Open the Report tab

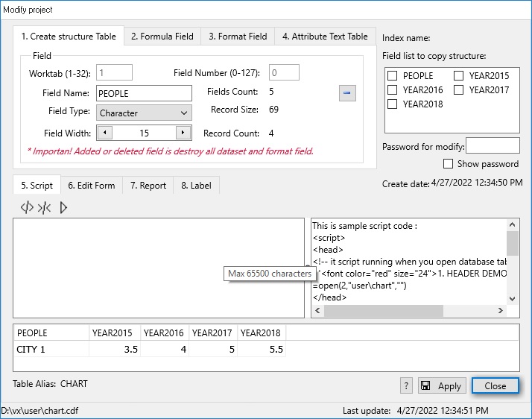[148, 186]
